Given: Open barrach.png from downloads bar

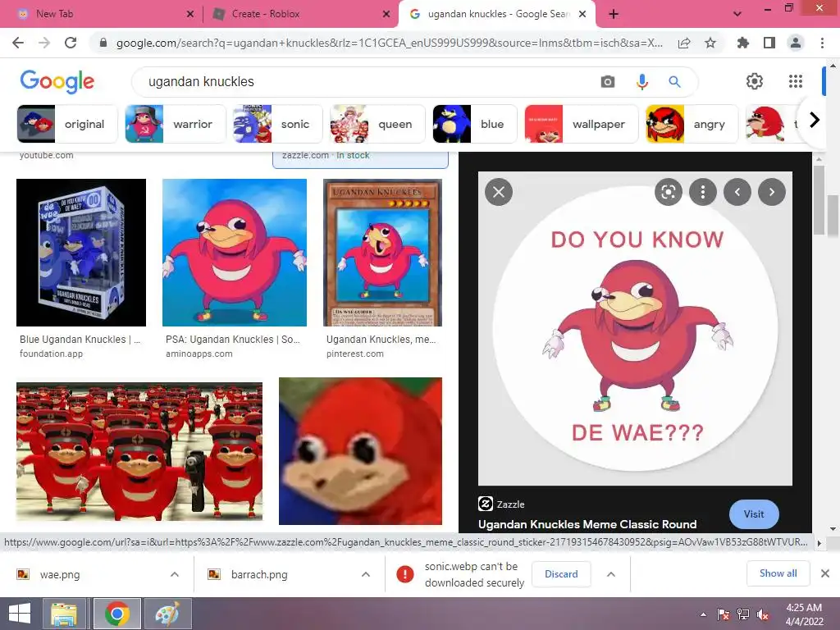Looking at the screenshot, I should [x=259, y=575].
